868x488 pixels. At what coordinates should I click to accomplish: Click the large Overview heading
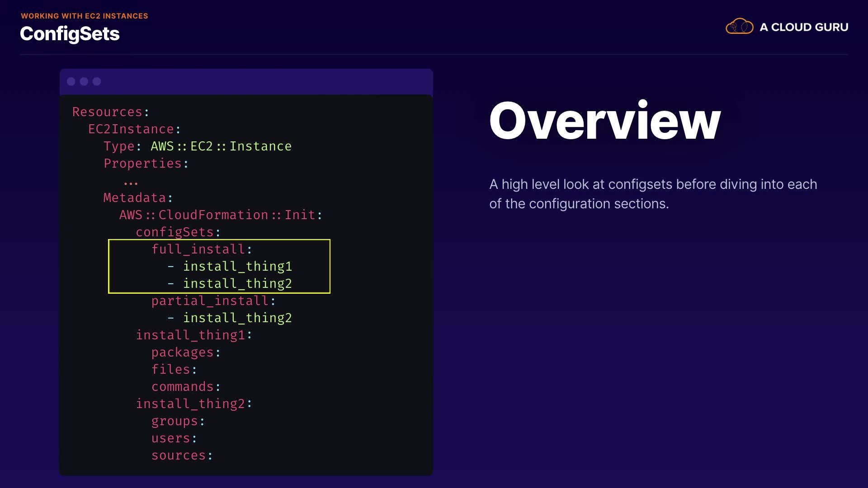click(x=604, y=121)
